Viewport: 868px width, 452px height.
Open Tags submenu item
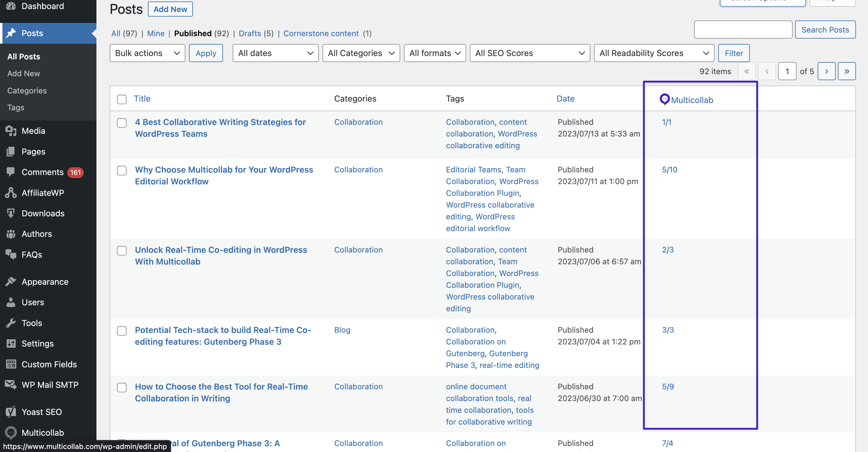click(16, 108)
